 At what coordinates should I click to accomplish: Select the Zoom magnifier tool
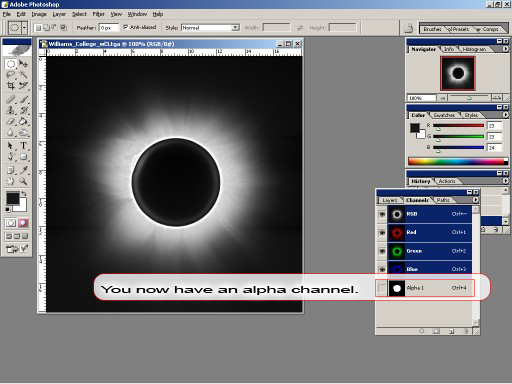coord(23,181)
